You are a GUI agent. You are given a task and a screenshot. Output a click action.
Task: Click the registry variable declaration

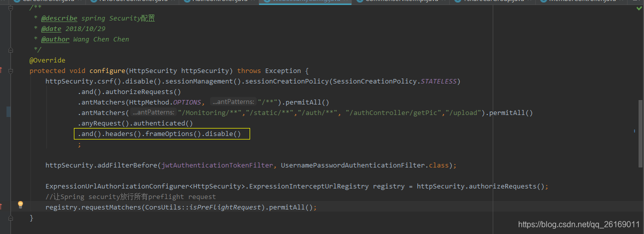coord(389,186)
